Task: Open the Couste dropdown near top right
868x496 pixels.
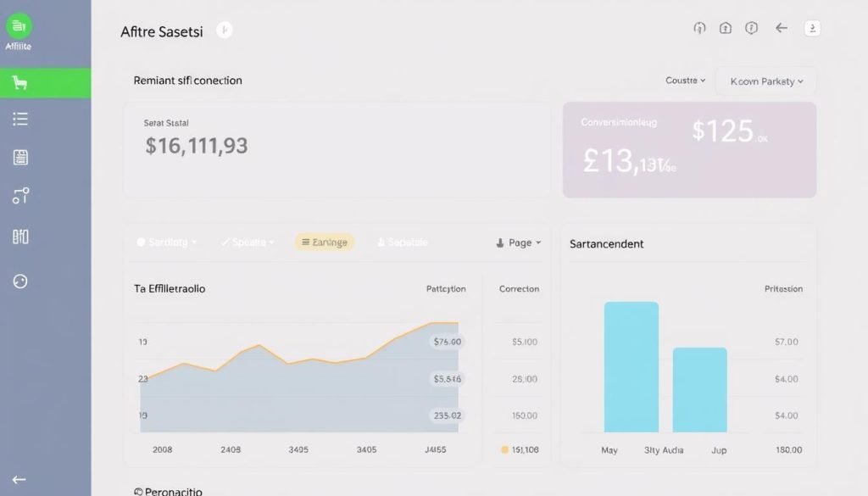Action: point(683,81)
